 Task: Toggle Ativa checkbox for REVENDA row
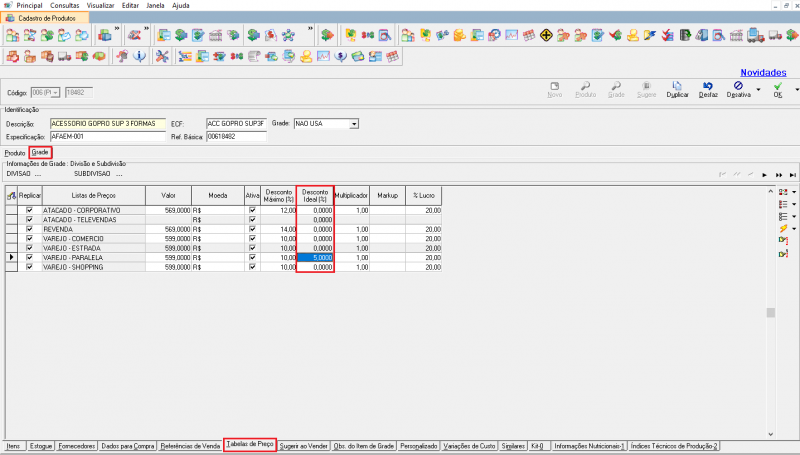pos(252,229)
